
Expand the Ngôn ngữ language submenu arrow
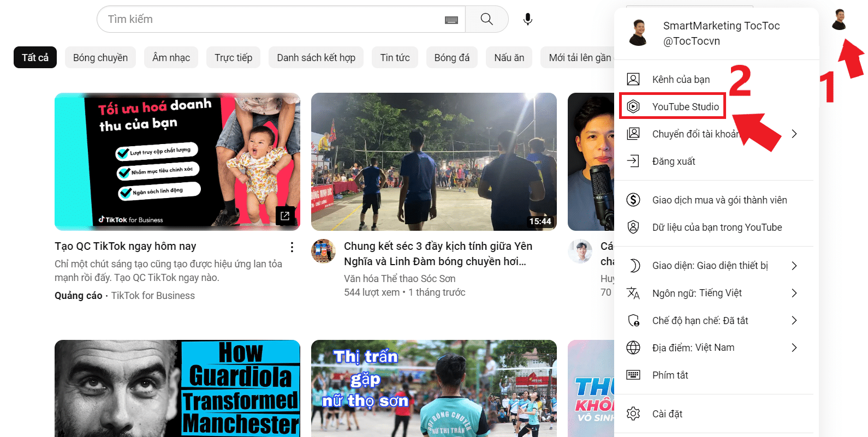(x=794, y=293)
